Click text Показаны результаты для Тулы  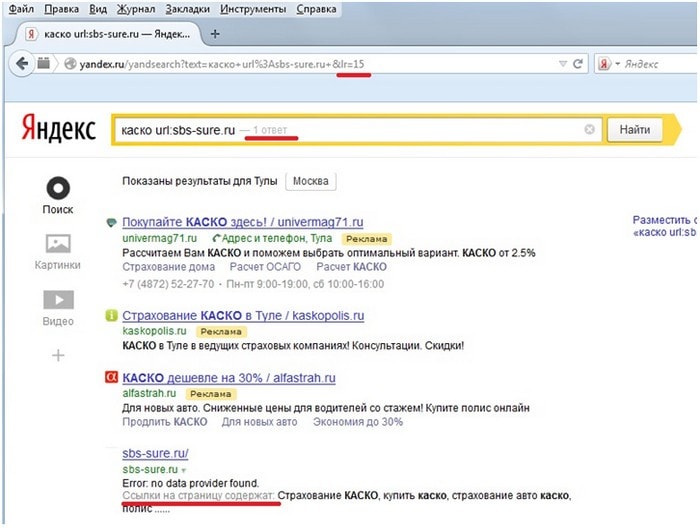(200, 181)
